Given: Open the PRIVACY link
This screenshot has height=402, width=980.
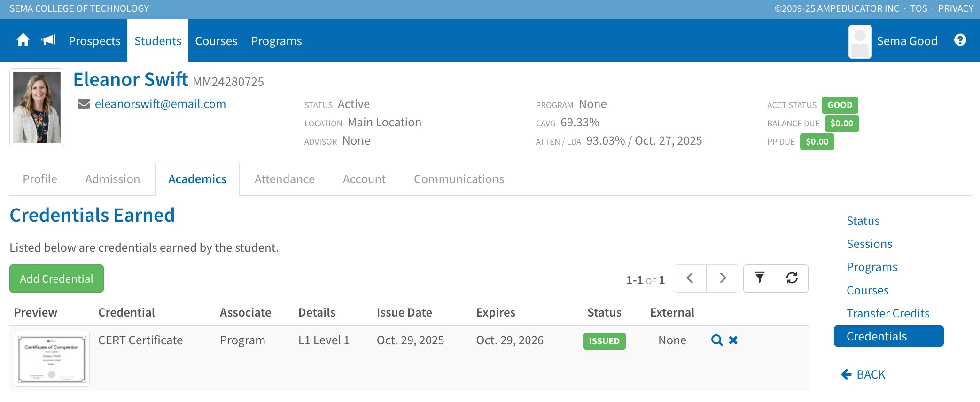Looking at the screenshot, I should coord(956,8).
